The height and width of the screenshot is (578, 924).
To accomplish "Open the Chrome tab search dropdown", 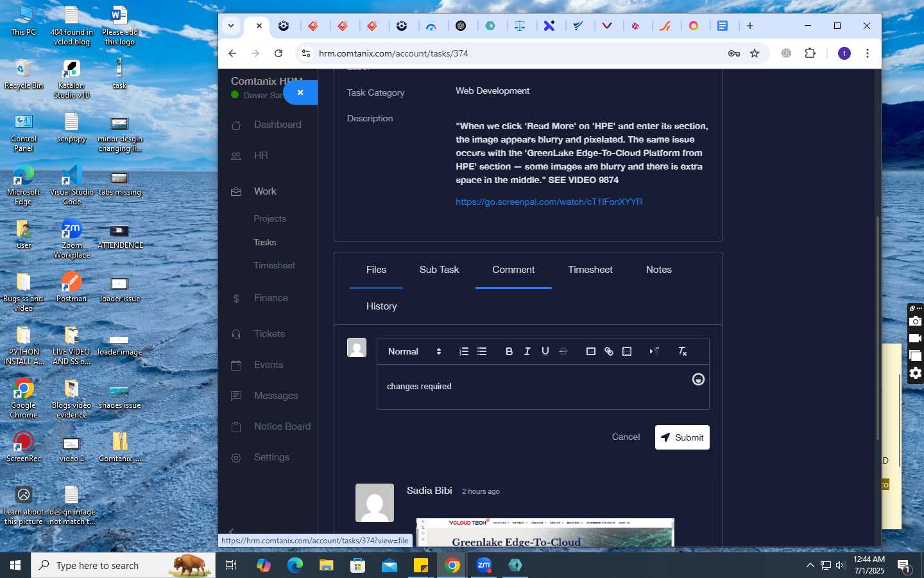I will click(231, 26).
